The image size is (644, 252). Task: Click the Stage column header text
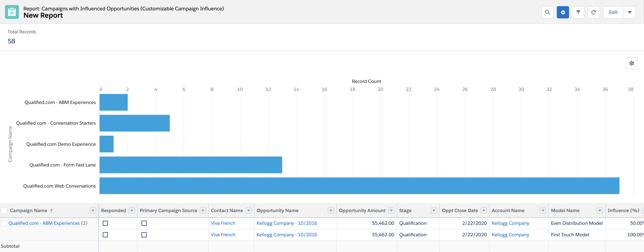click(x=405, y=211)
